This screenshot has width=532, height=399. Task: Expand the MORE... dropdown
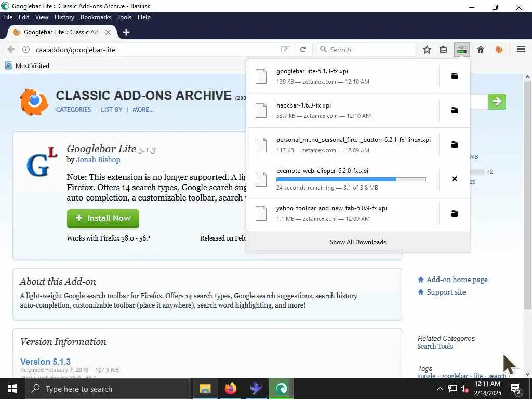143,109
